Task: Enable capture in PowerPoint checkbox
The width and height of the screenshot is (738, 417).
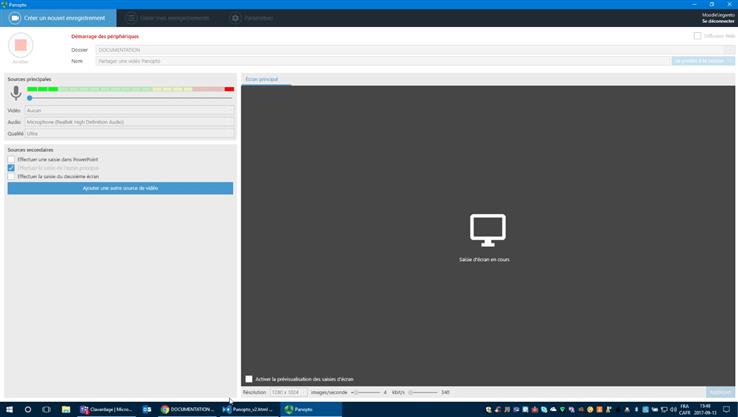Action: pos(12,159)
